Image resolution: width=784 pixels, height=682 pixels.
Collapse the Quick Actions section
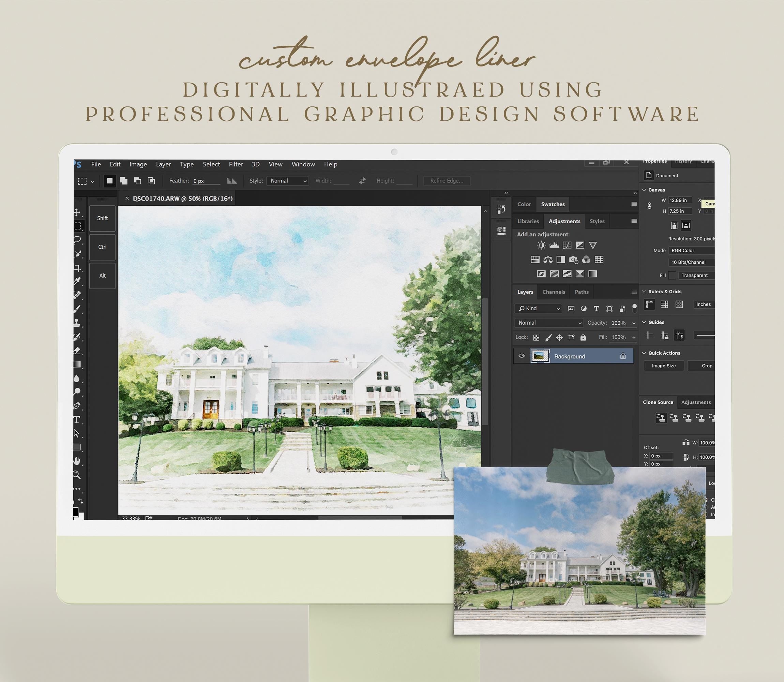644,353
